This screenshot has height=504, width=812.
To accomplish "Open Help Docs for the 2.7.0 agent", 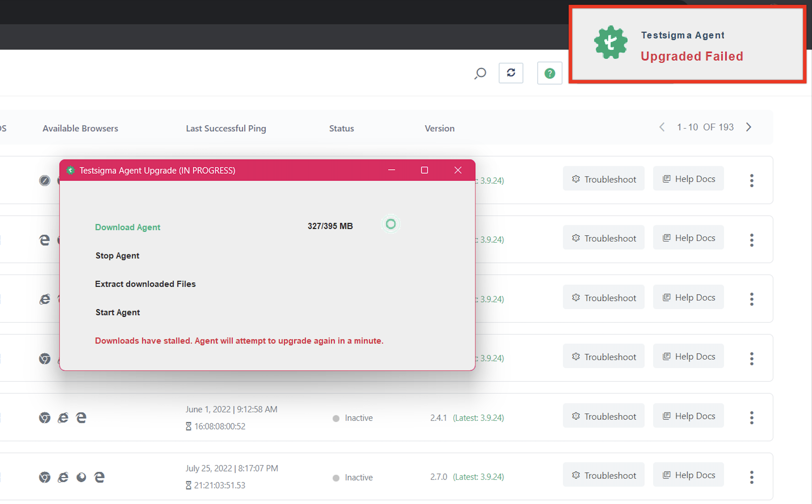I will pos(688,475).
